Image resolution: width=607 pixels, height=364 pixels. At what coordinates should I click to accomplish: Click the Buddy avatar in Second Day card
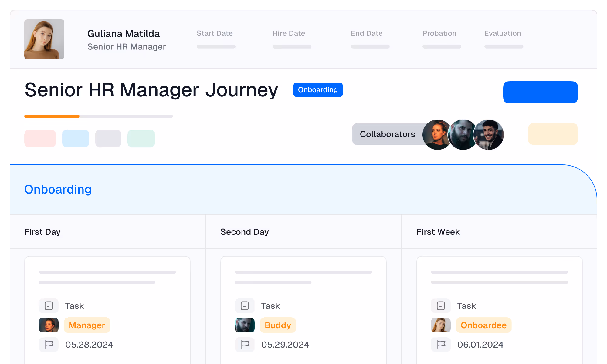(245, 325)
